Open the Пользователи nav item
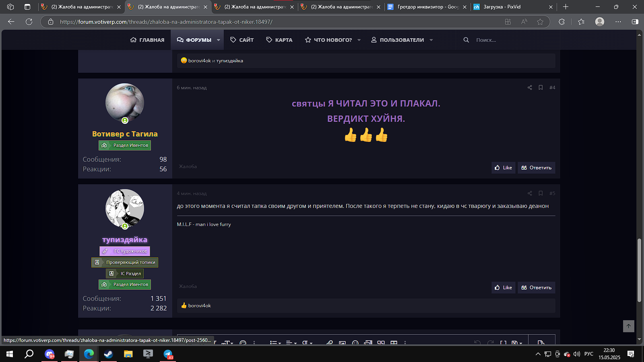The image size is (644, 362). click(x=398, y=40)
